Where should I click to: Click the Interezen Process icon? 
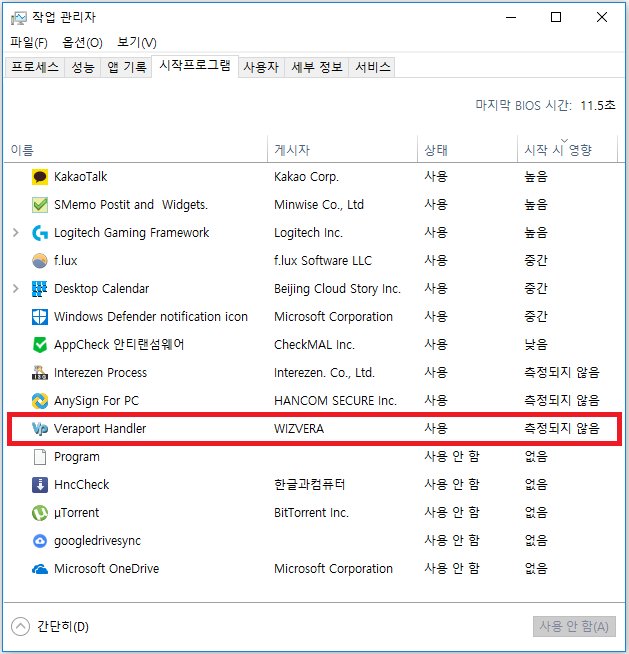tap(40, 373)
